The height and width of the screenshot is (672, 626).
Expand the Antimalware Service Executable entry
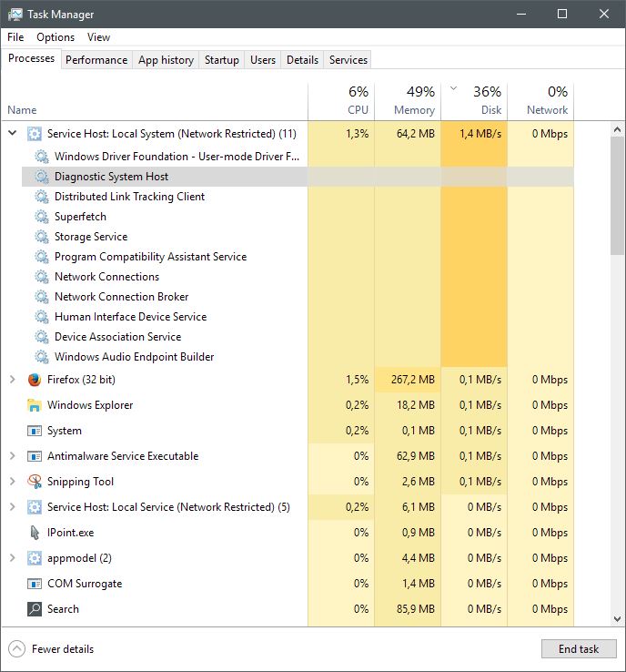click(13, 456)
